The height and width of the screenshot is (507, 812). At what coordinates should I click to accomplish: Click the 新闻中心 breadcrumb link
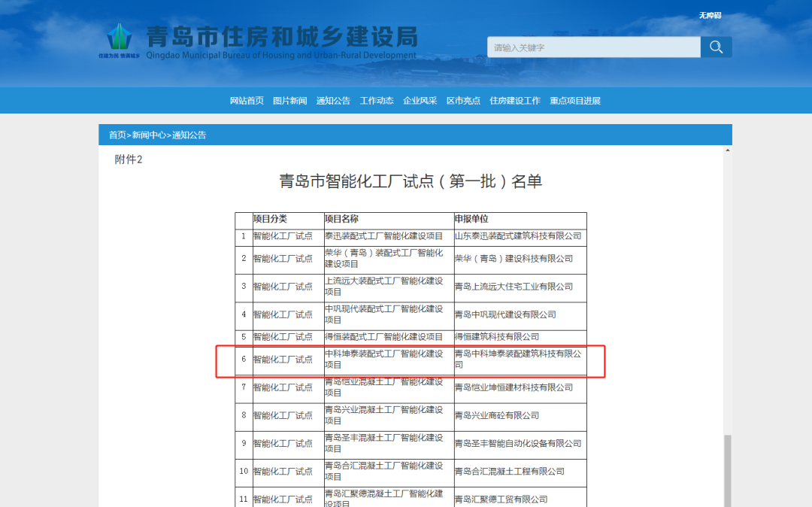149,135
